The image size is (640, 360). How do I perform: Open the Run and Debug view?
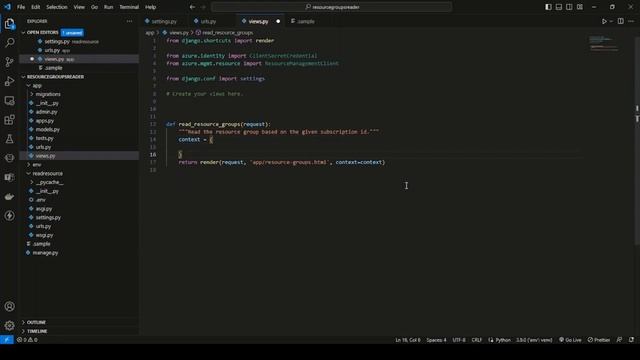(x=9, y=81)
